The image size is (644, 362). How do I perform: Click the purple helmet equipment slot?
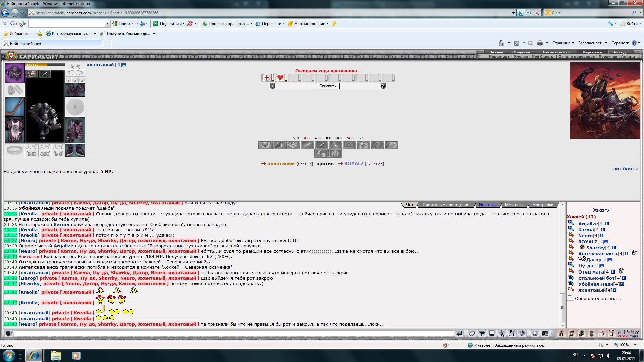point(15,73)
